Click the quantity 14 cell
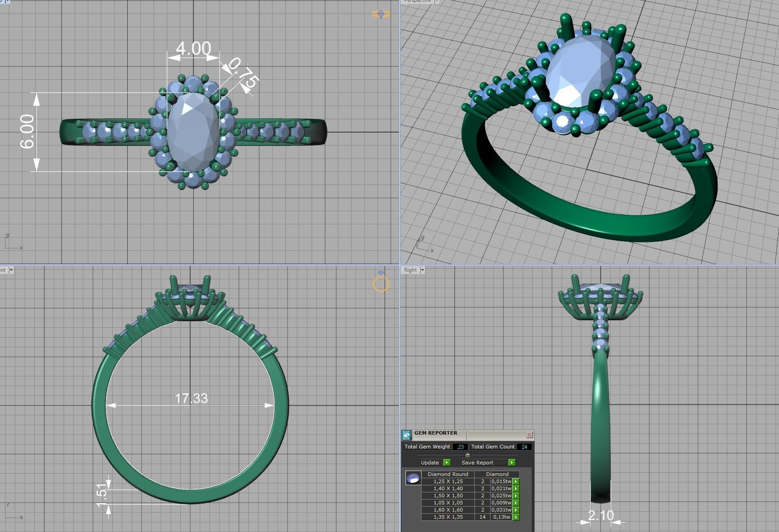 483,517
